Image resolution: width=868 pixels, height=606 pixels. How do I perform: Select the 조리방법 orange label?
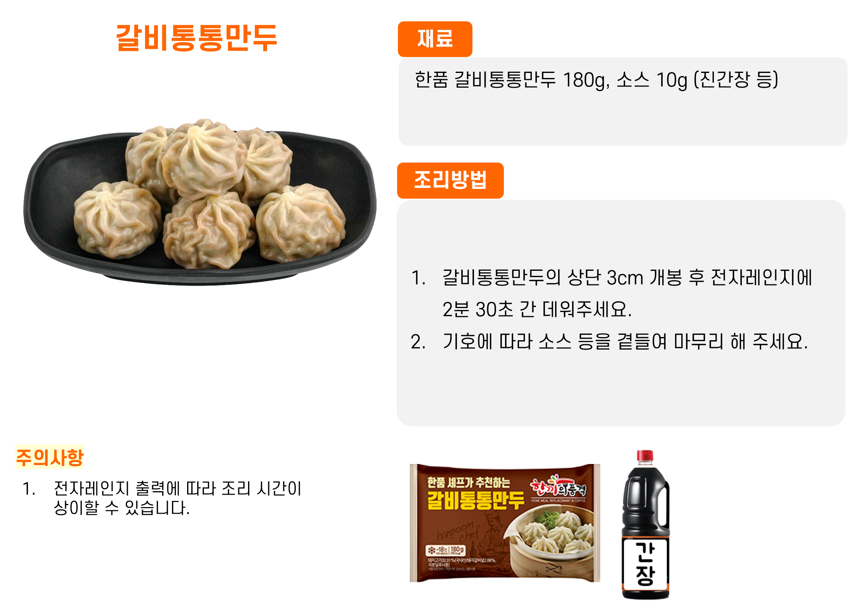point(450,180)
